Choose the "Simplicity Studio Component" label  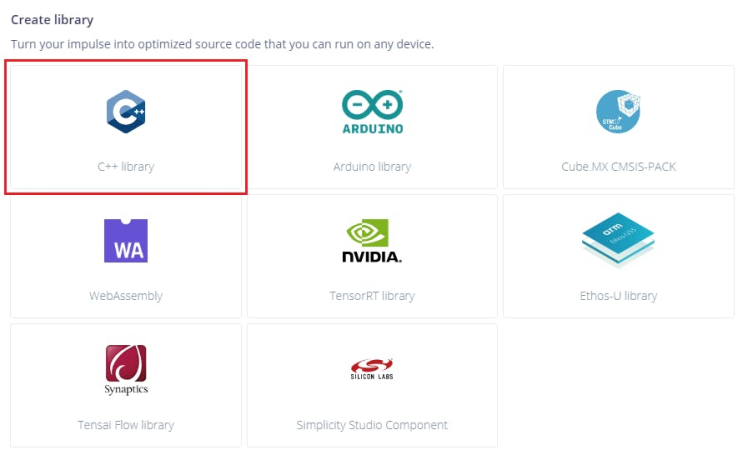(x=372, y=425)
